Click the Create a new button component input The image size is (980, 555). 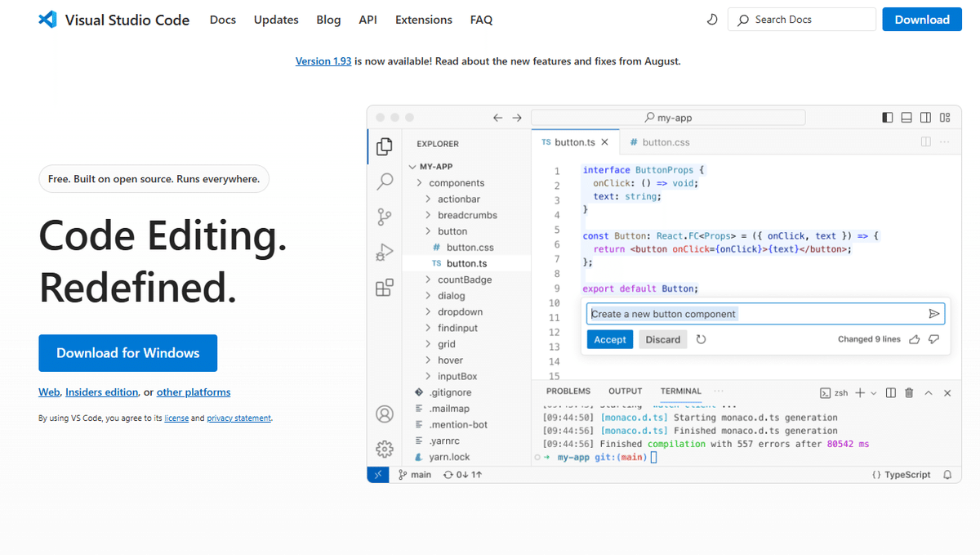[x=766, y=314]
